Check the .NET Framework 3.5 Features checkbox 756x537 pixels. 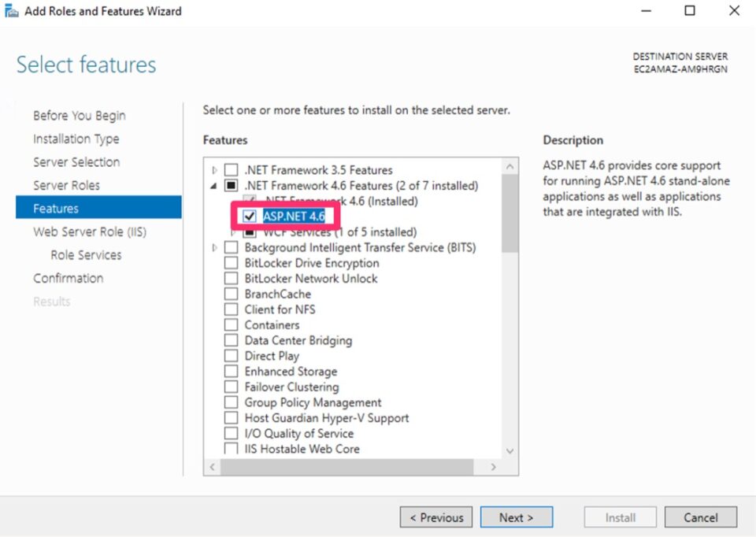point(232,169)
